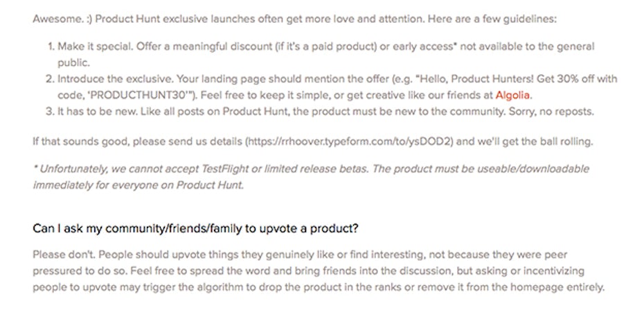The image size is (644, 310).
Task: Click the 'Introduce the exclusive' guideline
Action: [332, 87]
